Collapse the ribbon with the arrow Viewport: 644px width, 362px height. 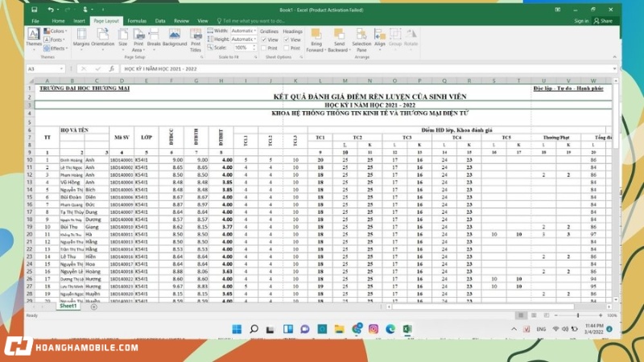click(614, 57)
